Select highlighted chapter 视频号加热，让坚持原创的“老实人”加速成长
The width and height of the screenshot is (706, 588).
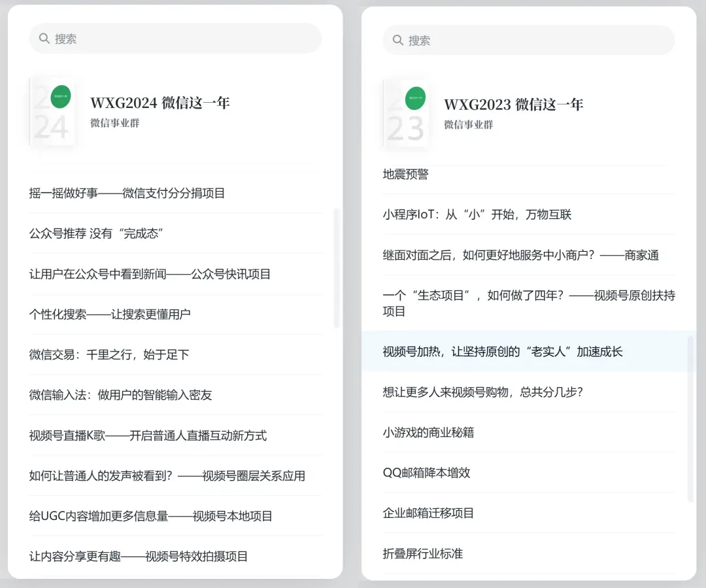click(x=529, y=351)
